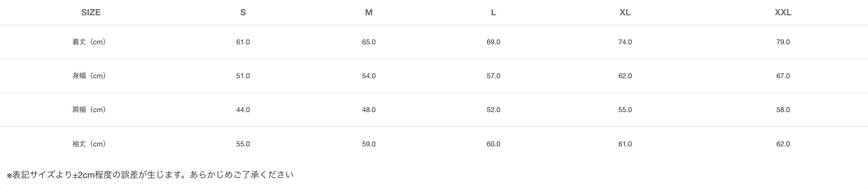Click the ±2cm size tolerance note
This screenshot has height=189, width=868.
coord(150,175)
